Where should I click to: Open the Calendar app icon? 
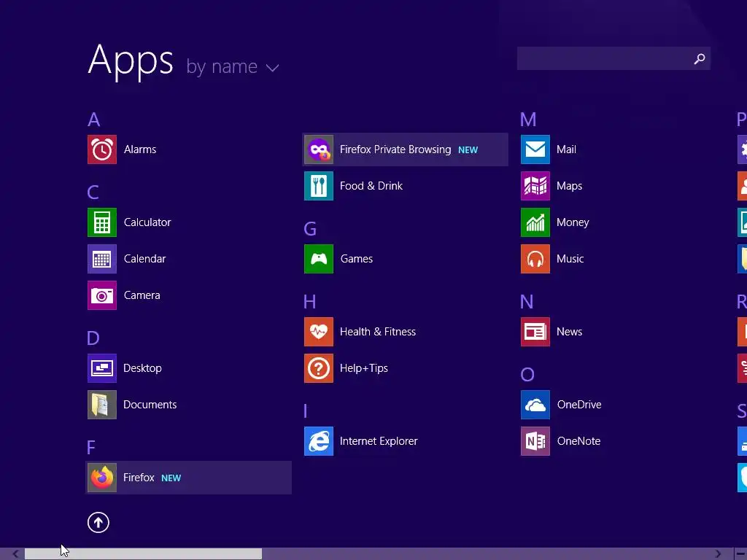(102, 259)
